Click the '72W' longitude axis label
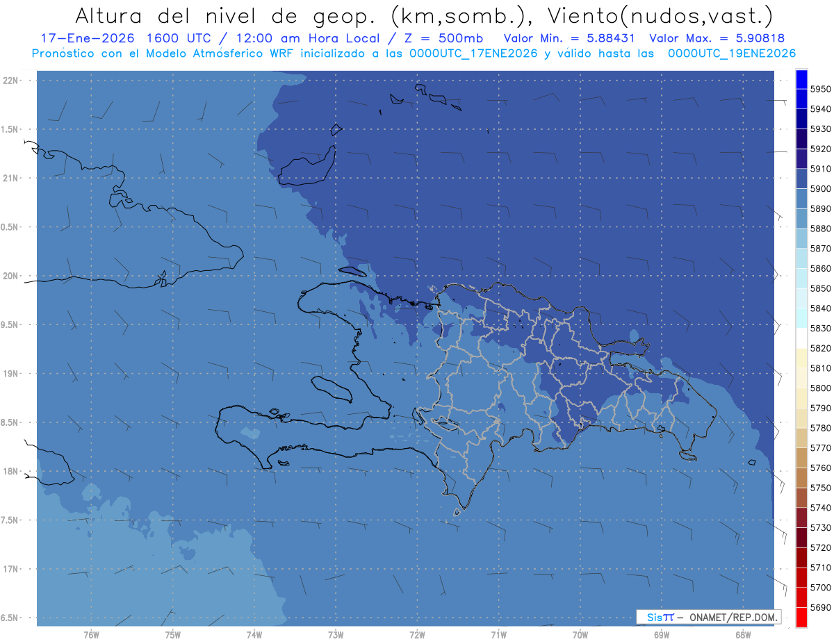Viewport: 834px width, 644px height. (417, 635)
